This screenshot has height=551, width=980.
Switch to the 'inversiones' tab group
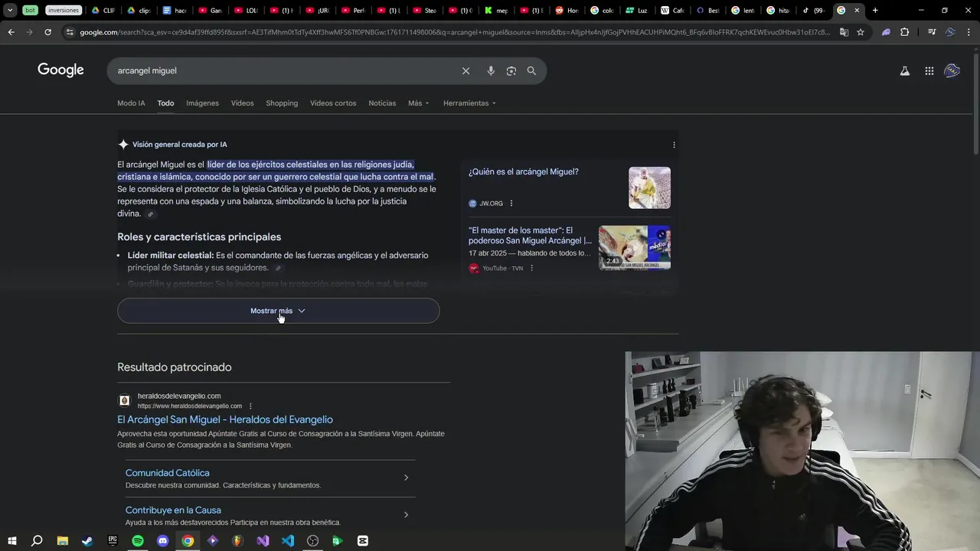click(64, 10)
